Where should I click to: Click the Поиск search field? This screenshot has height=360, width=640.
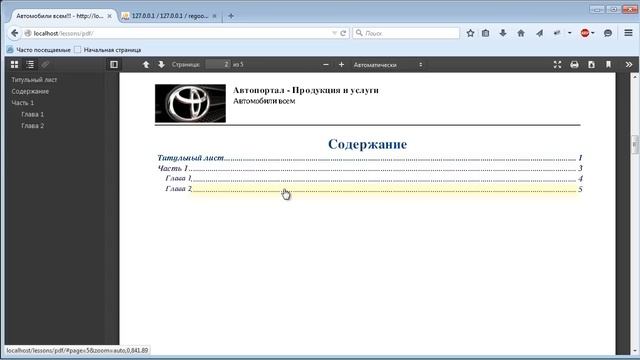406,33
